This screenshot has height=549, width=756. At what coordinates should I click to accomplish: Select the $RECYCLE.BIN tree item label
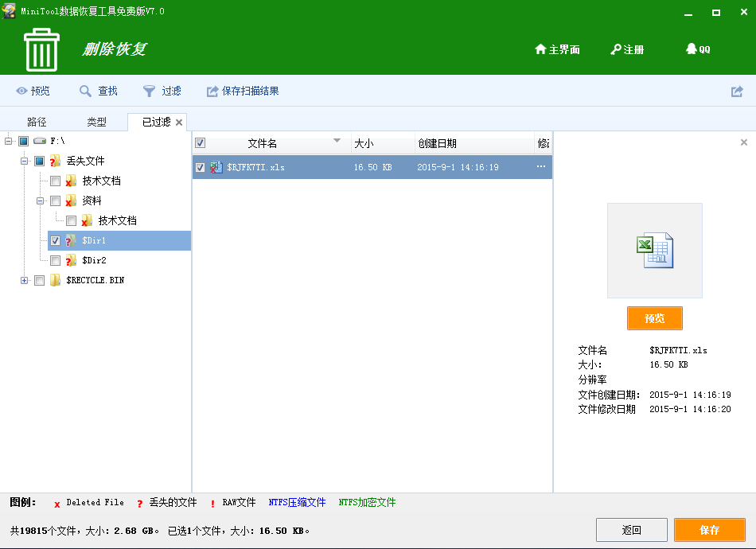pos(95,280)
